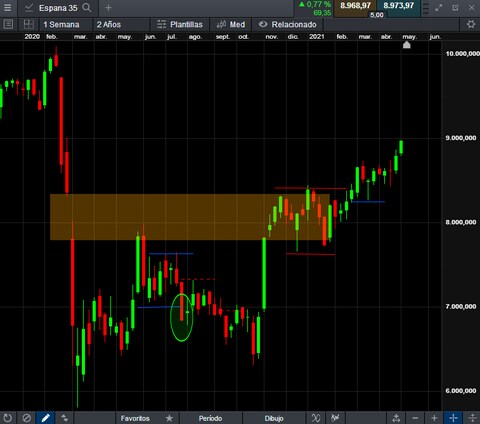The width and height of the screenshot is (480, 424).
Task: Click the reset/undo circular arrow icon
Action: pyautogui.click(x=8, y=418)
